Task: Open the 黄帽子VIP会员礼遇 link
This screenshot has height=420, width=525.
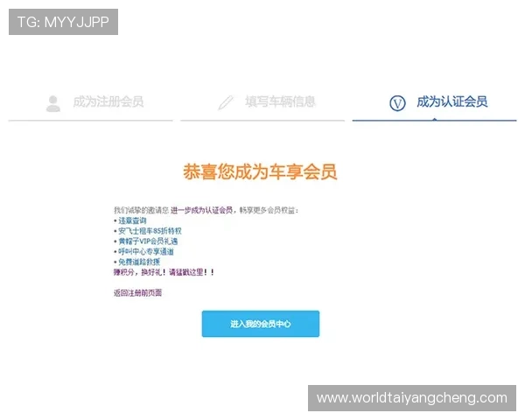Action: [x=148, y=241]
